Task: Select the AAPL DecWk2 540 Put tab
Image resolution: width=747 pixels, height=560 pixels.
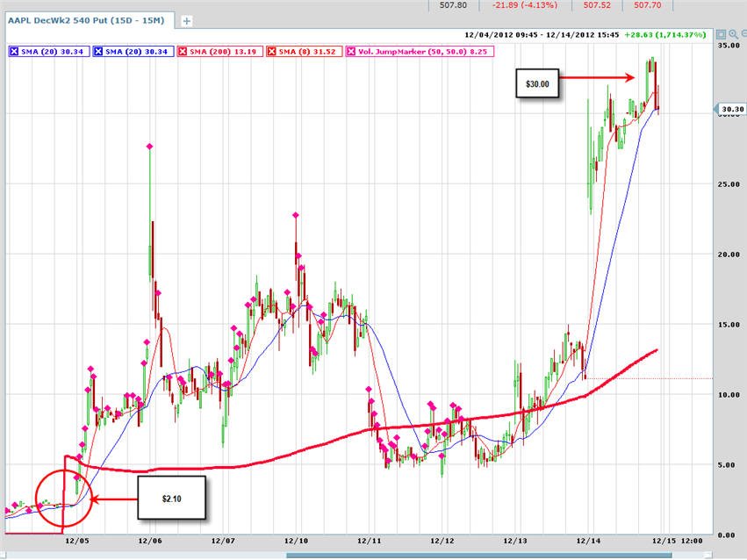Action: point(86,20)
